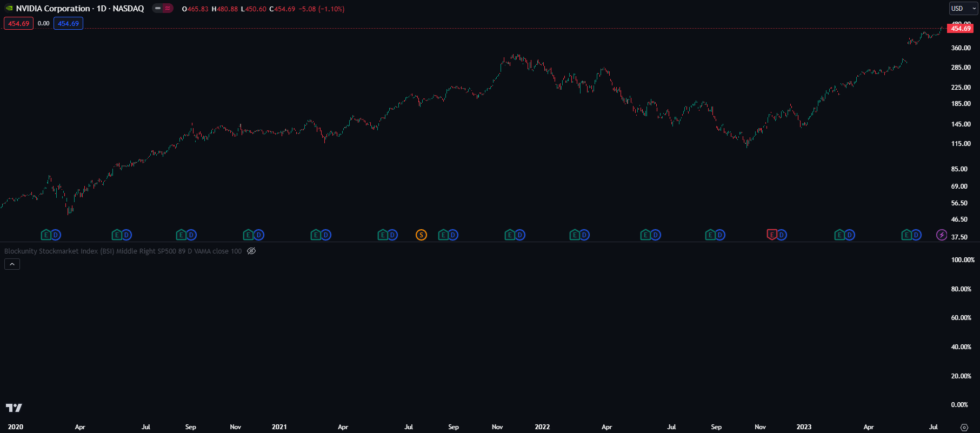Open the November 2020 earnings E marker
This screenshot has height=433, width=980.
pos(249,235)
